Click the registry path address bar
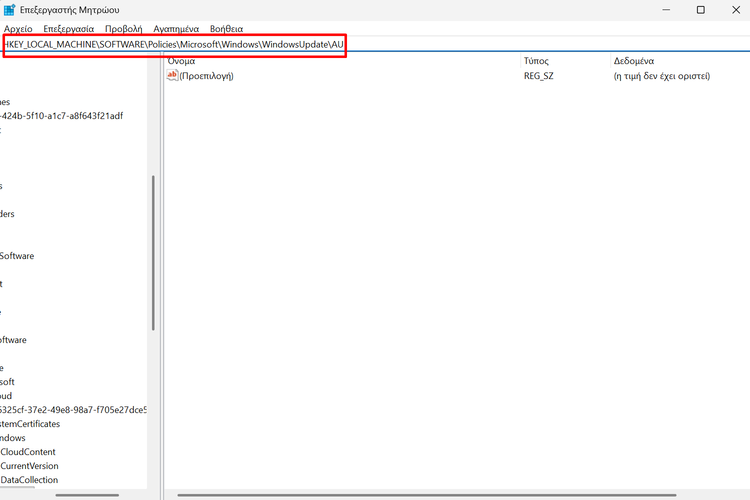This screenshot has width=750, height=500. click(175, 45)
